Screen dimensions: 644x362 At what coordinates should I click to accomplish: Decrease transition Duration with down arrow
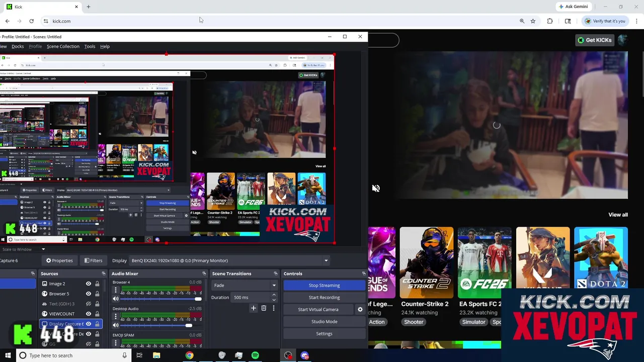pos(274,300)
